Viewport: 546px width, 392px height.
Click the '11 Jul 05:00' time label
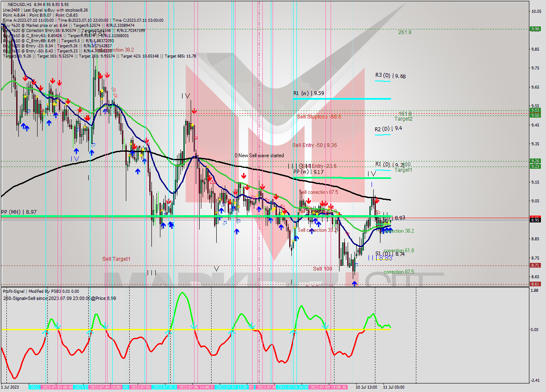pos(393,387)
